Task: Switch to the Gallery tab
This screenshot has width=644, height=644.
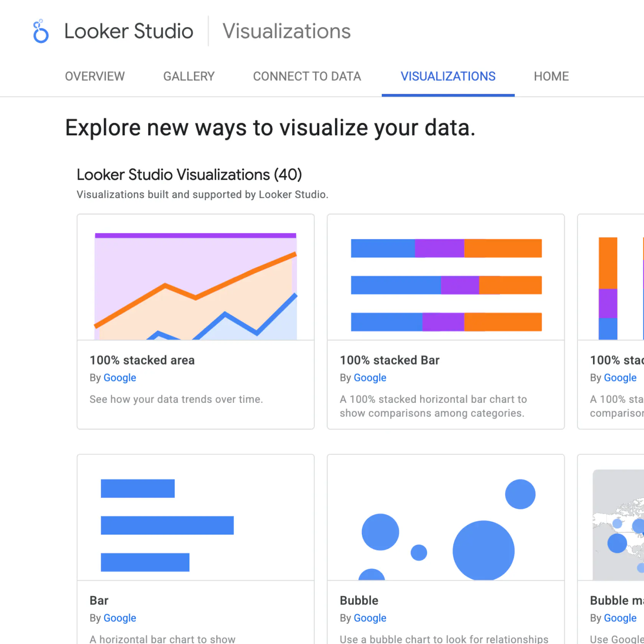Action: 189,76
